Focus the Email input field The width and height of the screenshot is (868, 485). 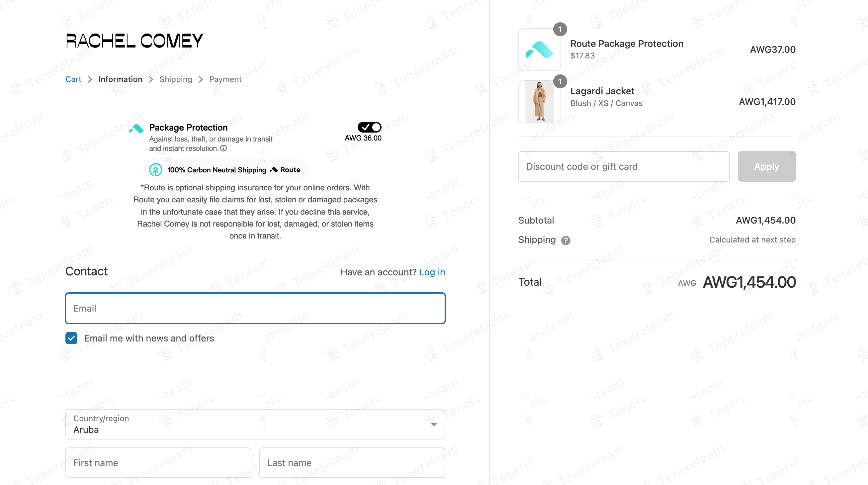click(x=255, y=308)
